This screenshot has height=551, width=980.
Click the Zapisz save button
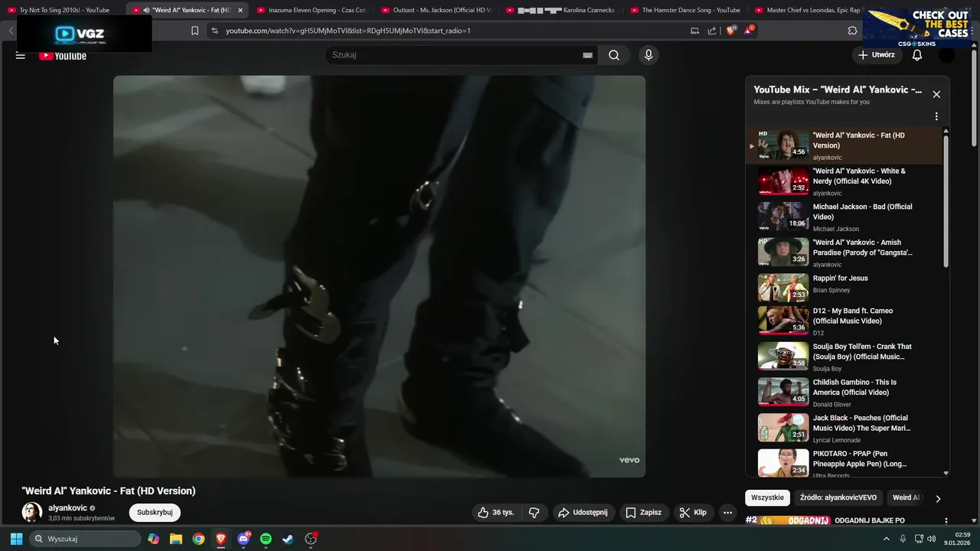[x=643, y=513]
